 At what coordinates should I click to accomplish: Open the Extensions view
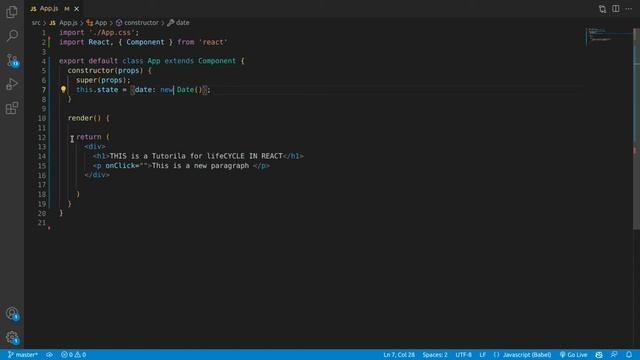click(12, 108)
